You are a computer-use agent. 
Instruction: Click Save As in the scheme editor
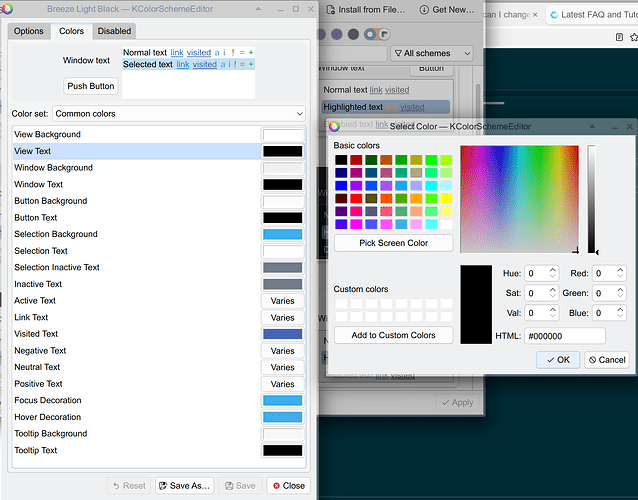(x=184, y=486)
